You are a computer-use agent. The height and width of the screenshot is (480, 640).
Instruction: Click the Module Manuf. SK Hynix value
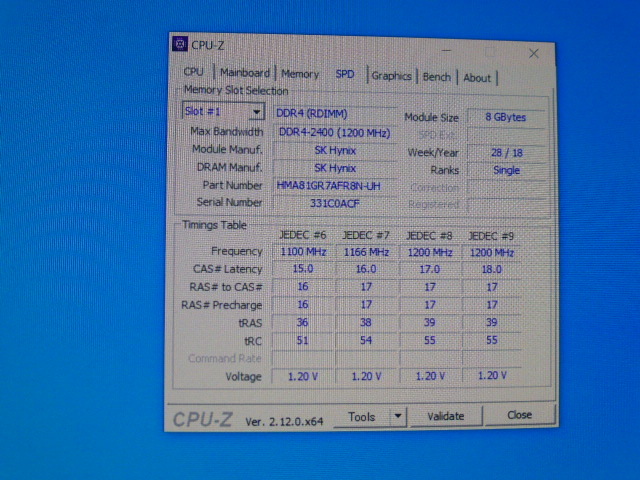[x=335, y=151]
